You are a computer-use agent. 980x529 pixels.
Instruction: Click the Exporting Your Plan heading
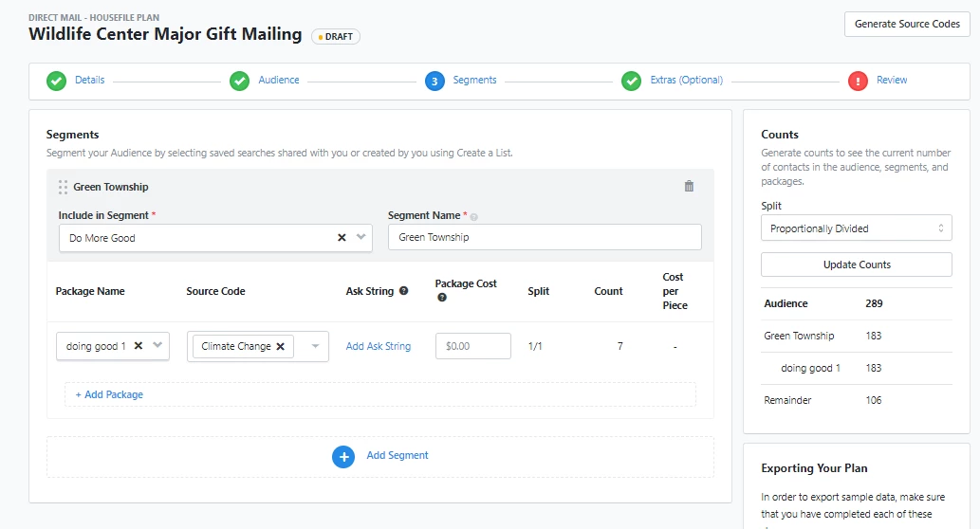tap(814, 468)
